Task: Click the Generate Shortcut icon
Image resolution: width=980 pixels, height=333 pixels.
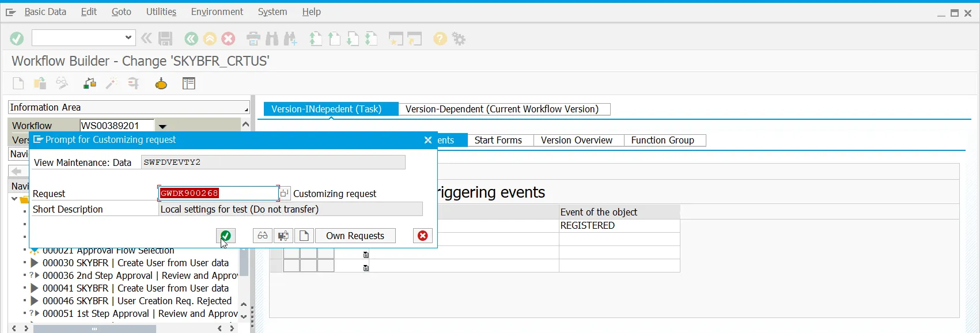Action: click(x=415, y=39)
